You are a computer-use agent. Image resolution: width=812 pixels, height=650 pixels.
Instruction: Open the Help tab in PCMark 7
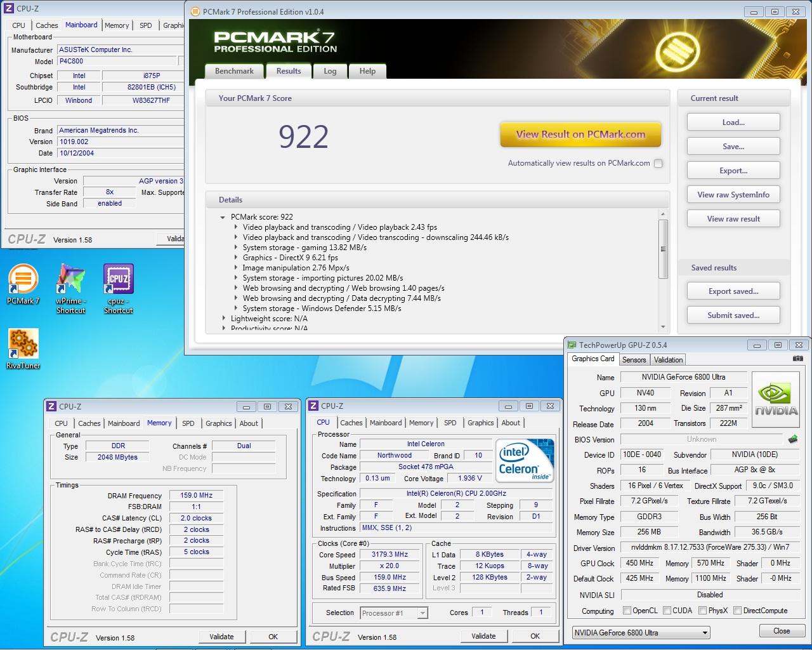coord(367,71)
